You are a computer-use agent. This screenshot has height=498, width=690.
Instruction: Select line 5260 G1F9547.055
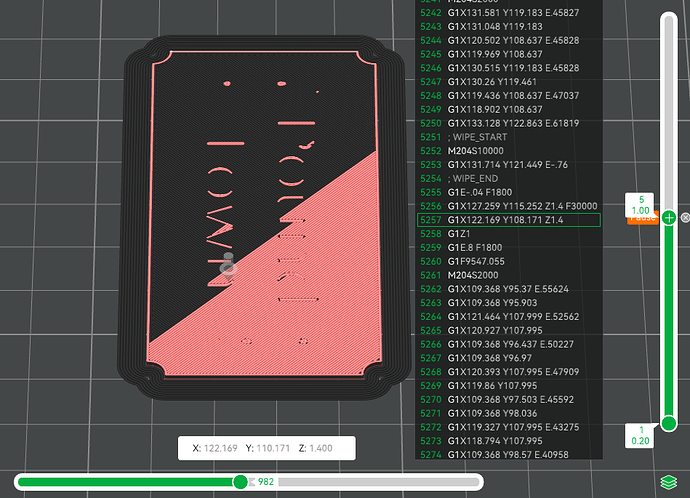coord(509,261)
